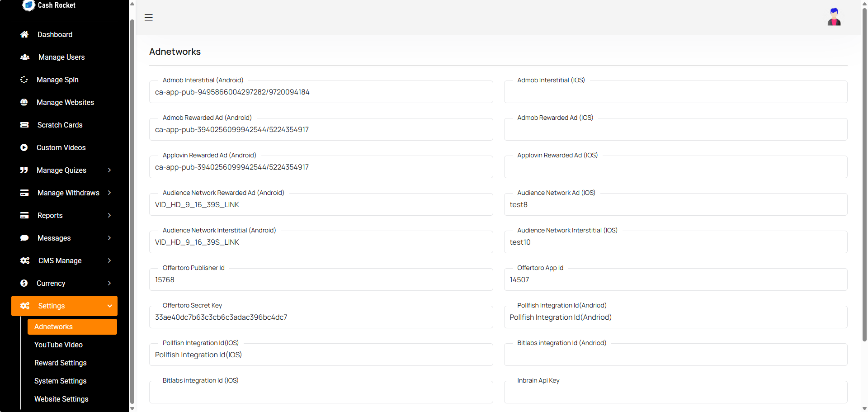Viewport: 868px width, 412px height.
Task: Click the Dashboard home icon
Action: pyautogui.click(x=24, y=34)
